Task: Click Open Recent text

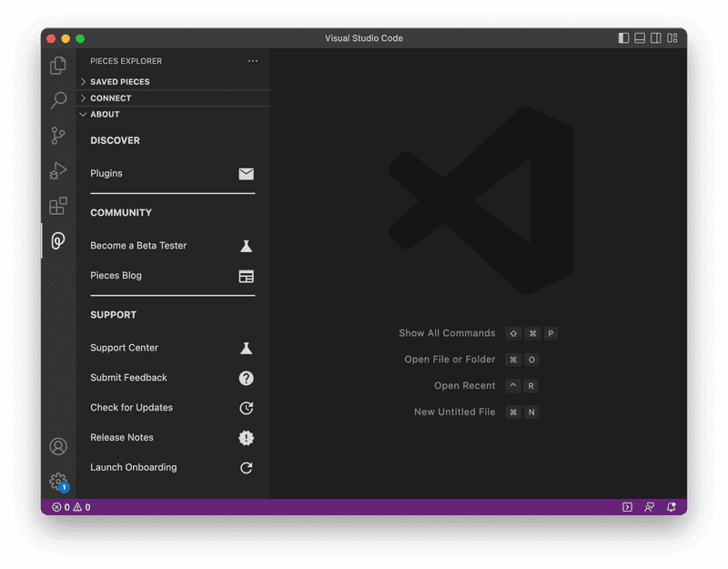Action: (x=465, y=385)
